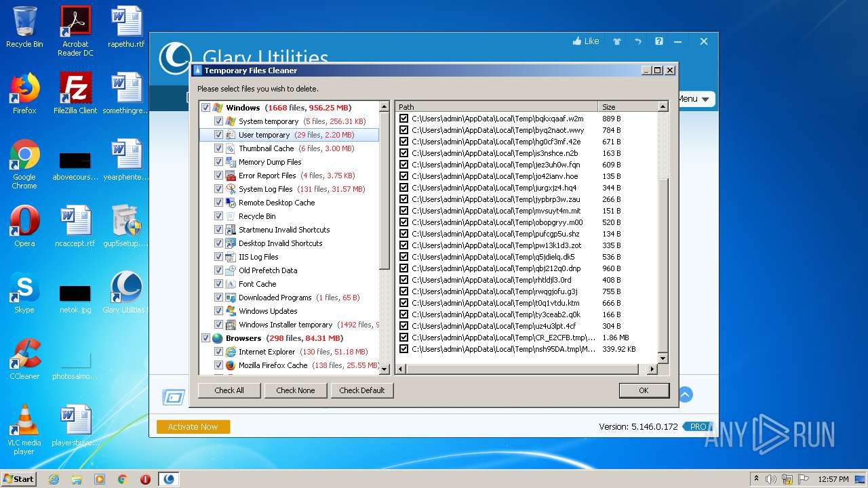Screen dimensions: 868x488
Task: Click the help question mark icon in Glary Utilities
Action: tap(659, 41)
